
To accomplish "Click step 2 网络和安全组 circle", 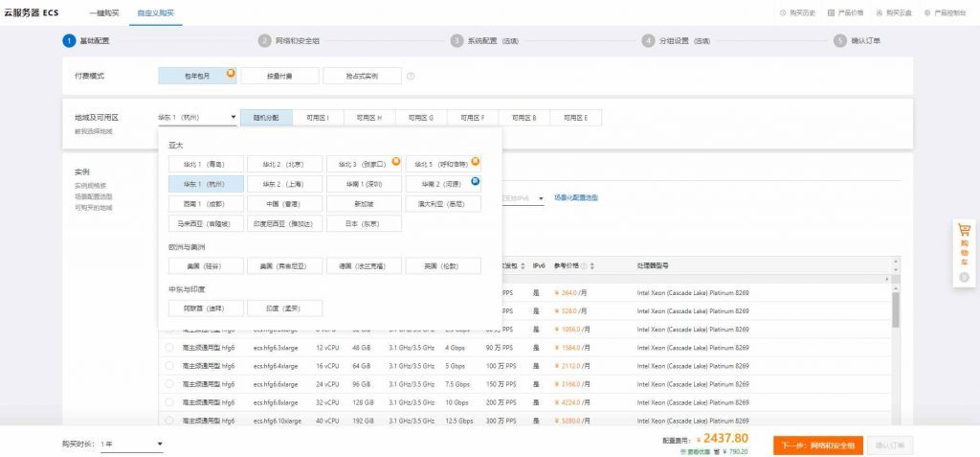I will (x=264, y=40).
